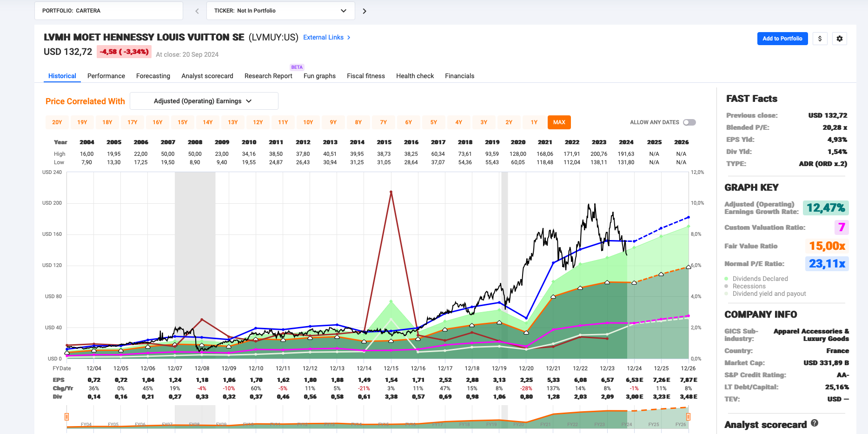Switch to the Performance tab

[106, 76]
